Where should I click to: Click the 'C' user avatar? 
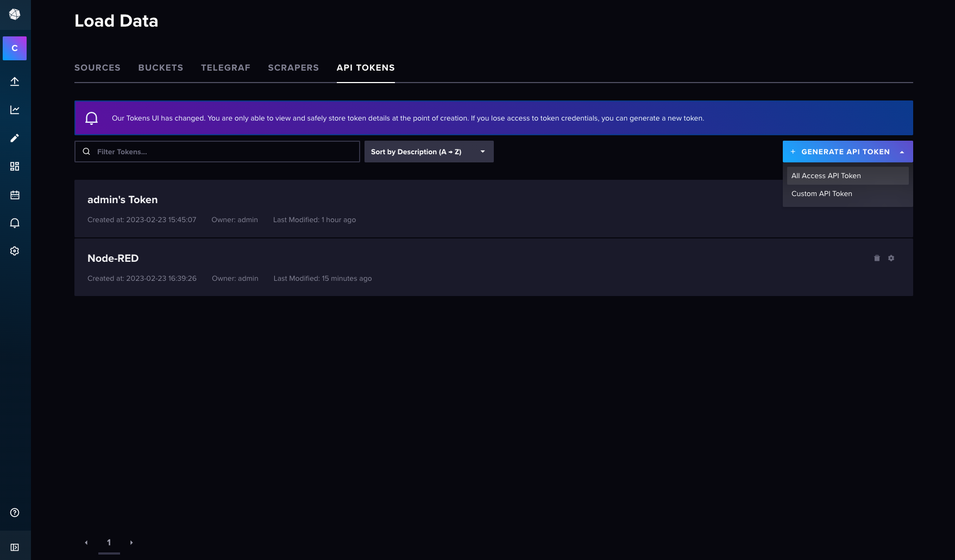(15, 48)
